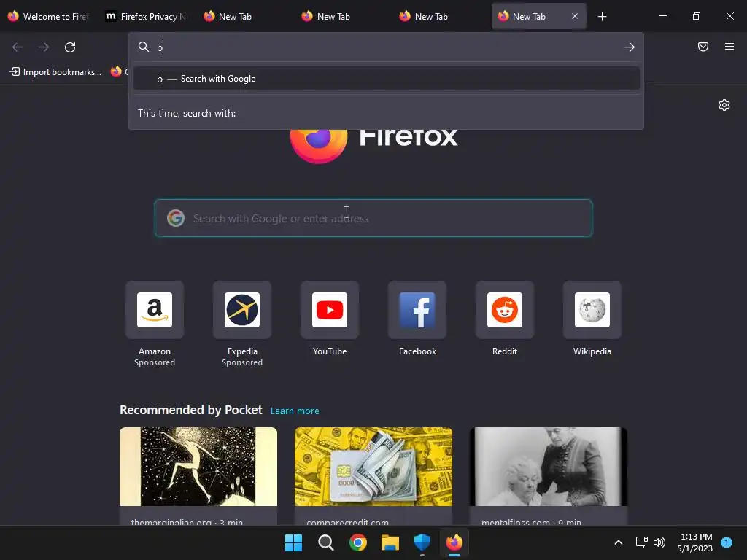
Task: Click the Google logo in search box
Action: pos(176,218)
